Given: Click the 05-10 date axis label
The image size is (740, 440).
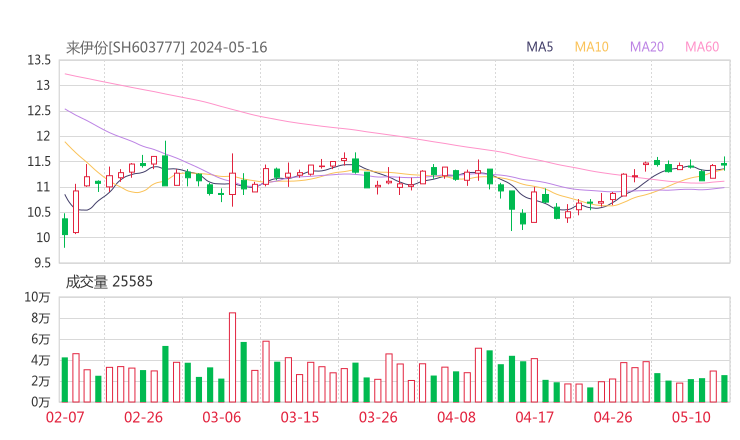Looking at the screenshot, I should 691,417.
